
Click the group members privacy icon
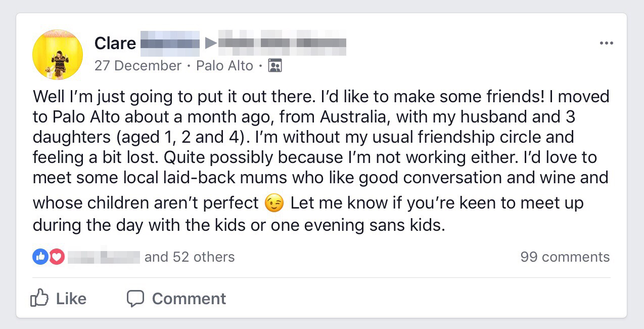click(274, 66)
